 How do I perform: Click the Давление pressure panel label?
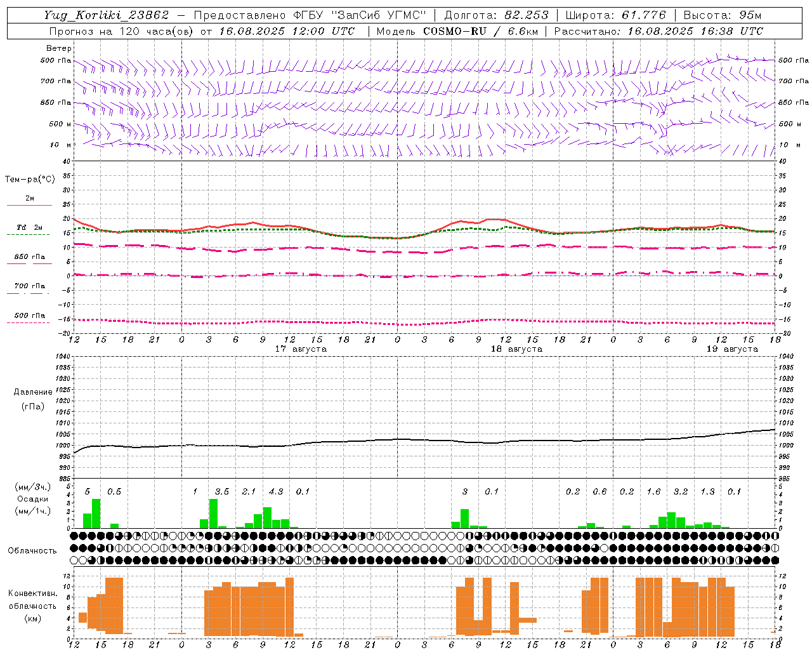tap(32, 392)
